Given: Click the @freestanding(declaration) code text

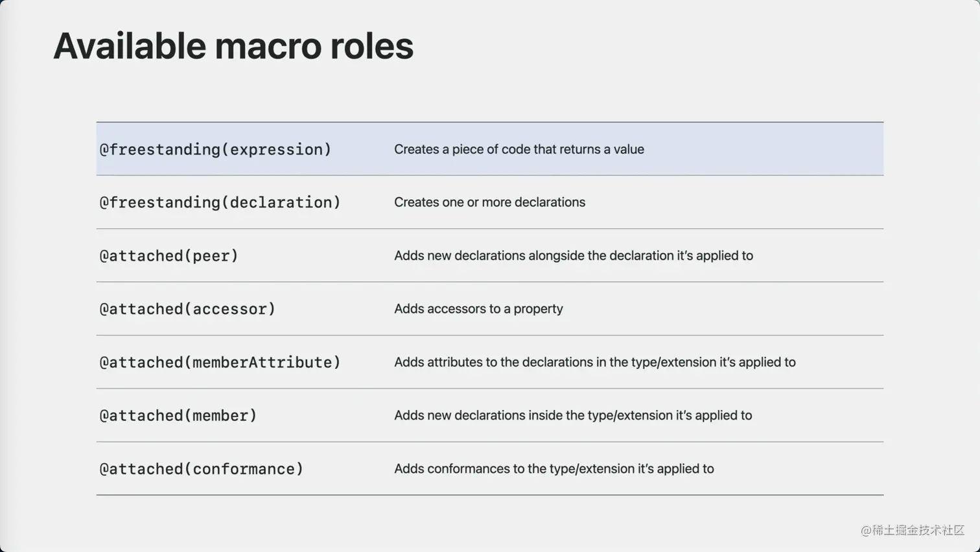Looking at the screenshot, I should 220,202.
